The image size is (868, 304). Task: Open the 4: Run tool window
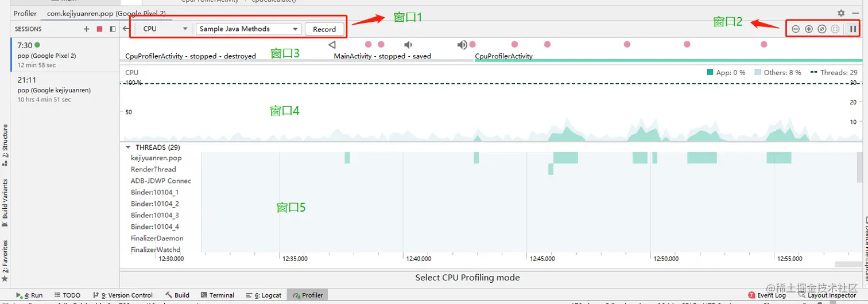pos(30,295)
